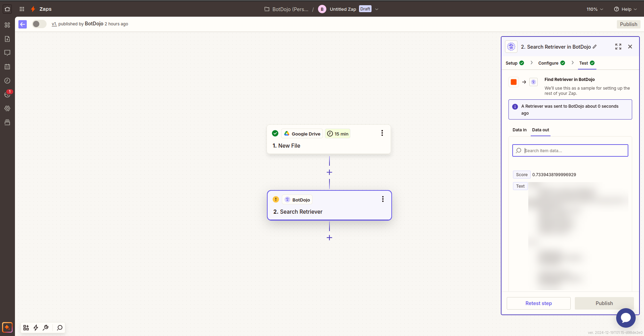Select the 1. New File step
The height and width of the screenshot is (336, 644).
point(329,139)
